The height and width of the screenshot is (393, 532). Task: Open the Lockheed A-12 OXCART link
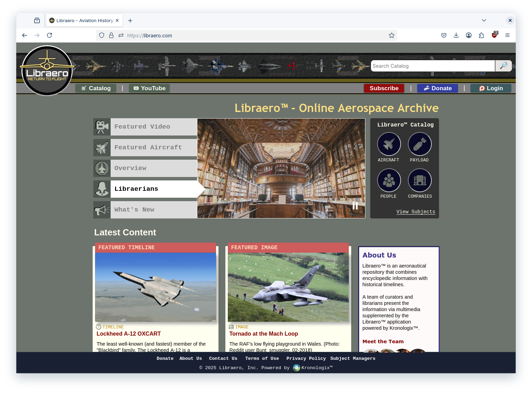pyautogui.click(x=129, y=334)
